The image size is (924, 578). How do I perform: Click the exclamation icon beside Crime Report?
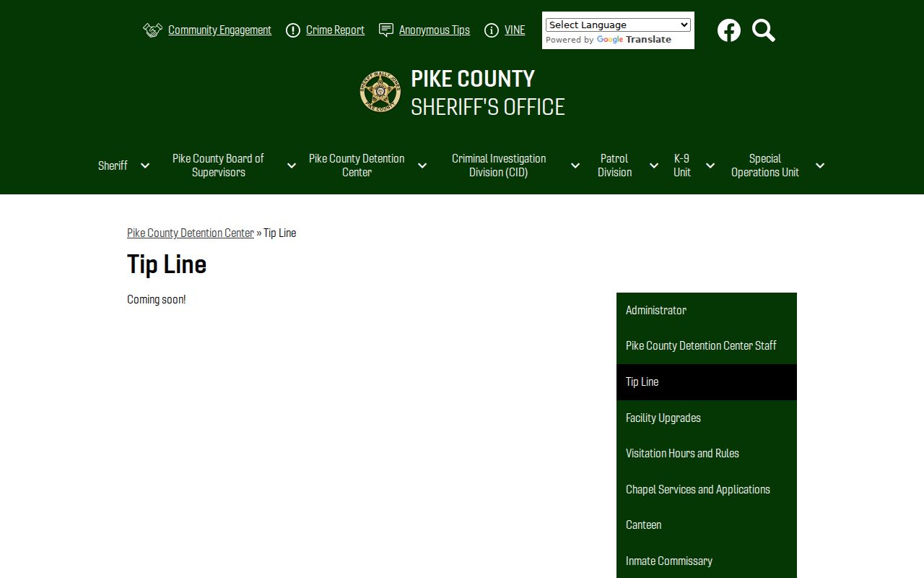coord(293,30)
